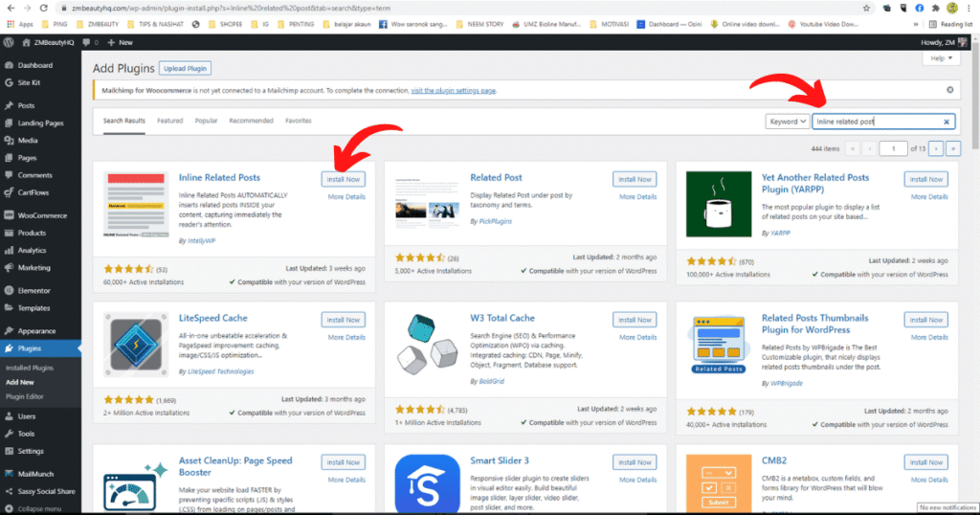Install the LiteSpeed Cache plugin

tap(344, 320)
